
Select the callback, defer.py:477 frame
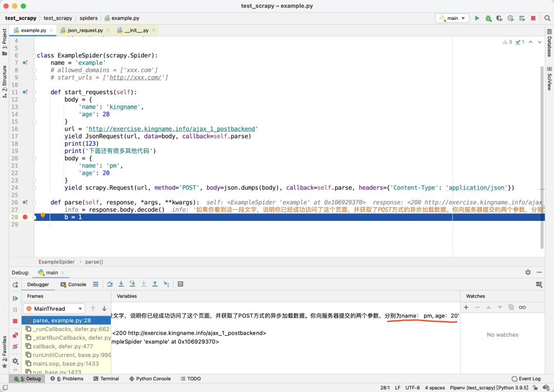(66, 346)
